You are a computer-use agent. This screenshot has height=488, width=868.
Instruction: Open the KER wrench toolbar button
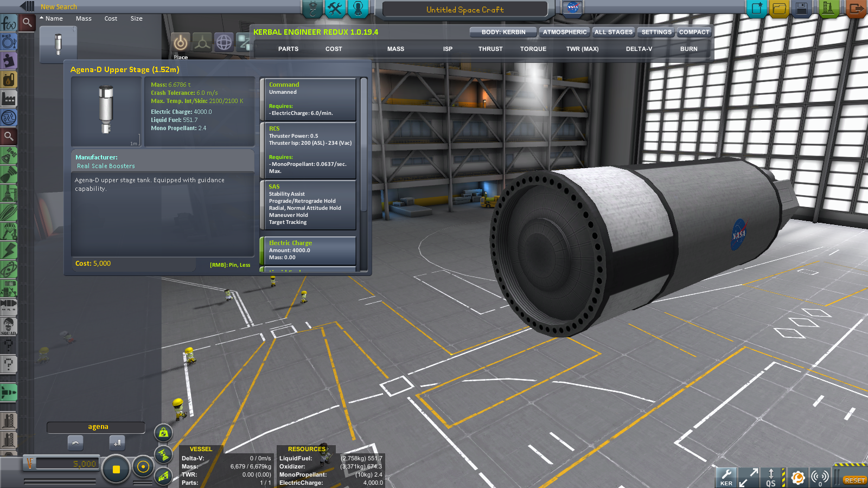(x=726, y=477)
